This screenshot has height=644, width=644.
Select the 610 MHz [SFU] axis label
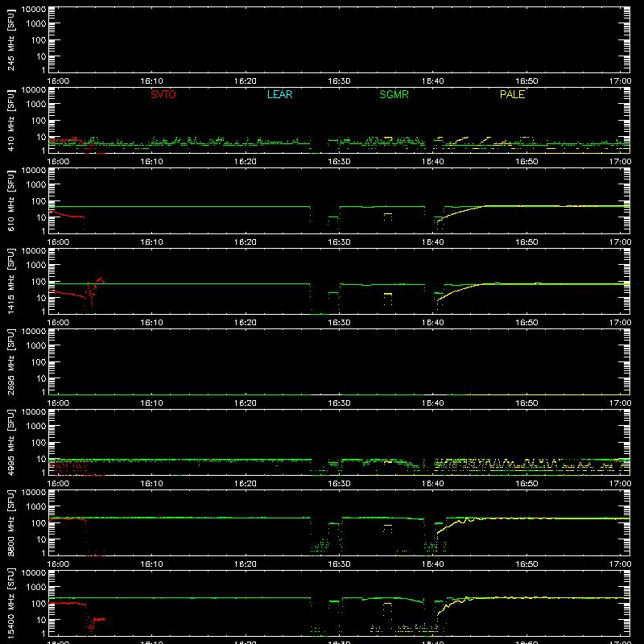coord(10,201)
